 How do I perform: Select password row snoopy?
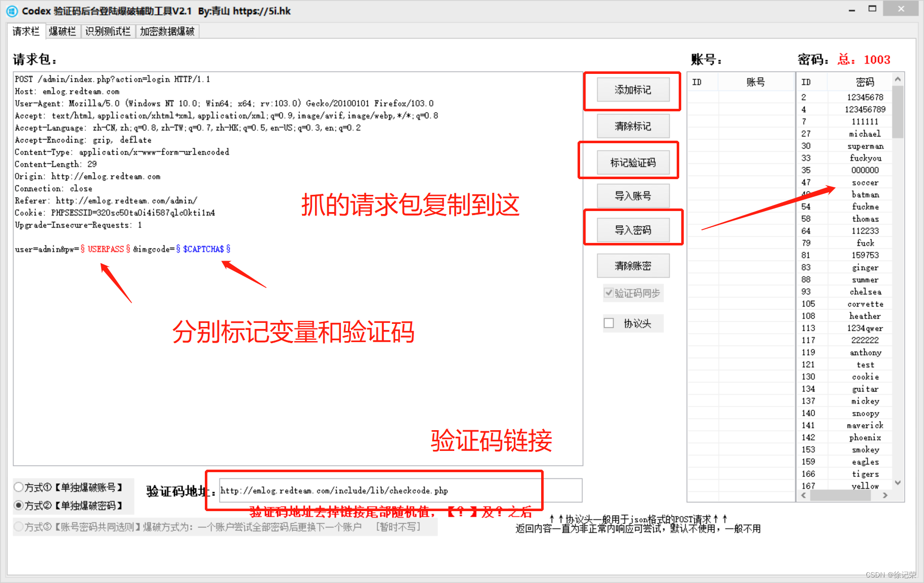(845, 413)
